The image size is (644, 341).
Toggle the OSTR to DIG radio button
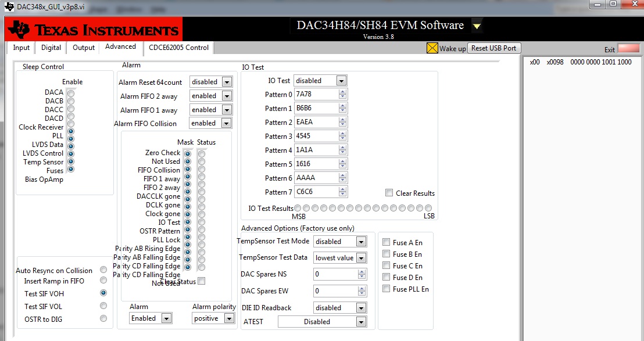pos(103,318)
